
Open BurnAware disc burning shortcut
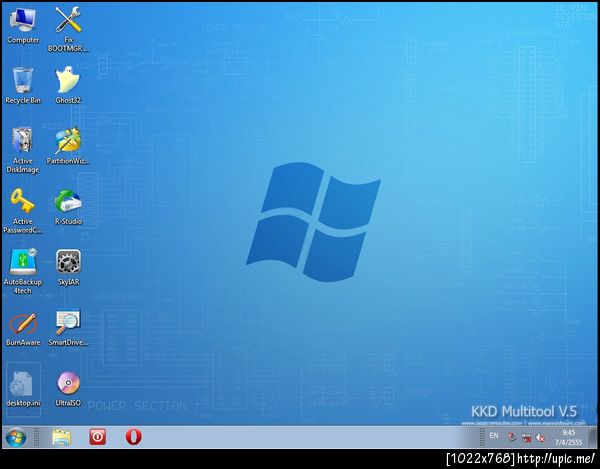pyautogui.click(x=23, y=327)
